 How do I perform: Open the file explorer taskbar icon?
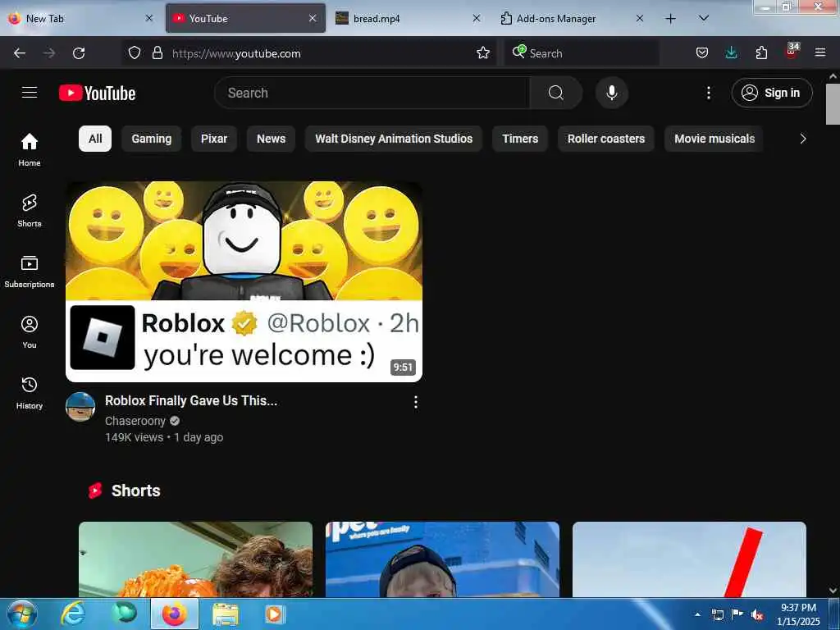point(226,614)
